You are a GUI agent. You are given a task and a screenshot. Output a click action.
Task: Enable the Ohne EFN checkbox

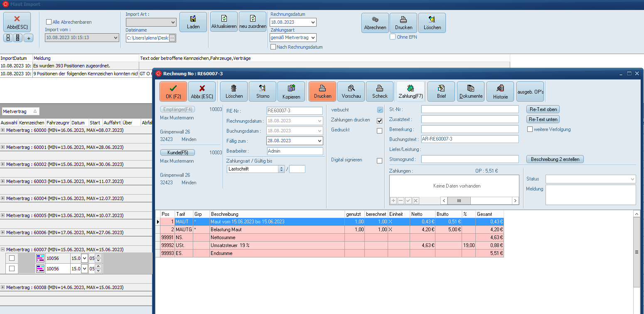point(393,37)
